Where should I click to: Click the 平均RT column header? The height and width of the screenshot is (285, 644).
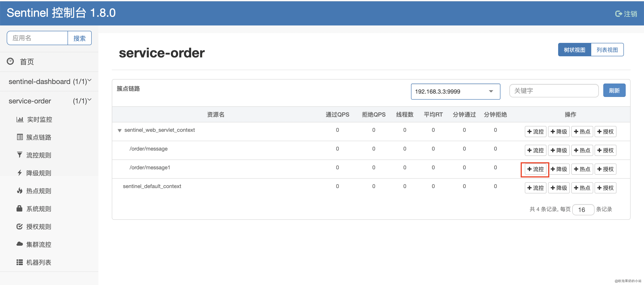[433, 114]
